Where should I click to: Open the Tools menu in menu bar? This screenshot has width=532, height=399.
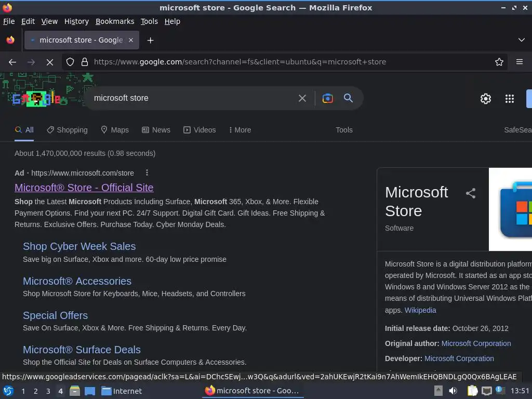point(149,21)
